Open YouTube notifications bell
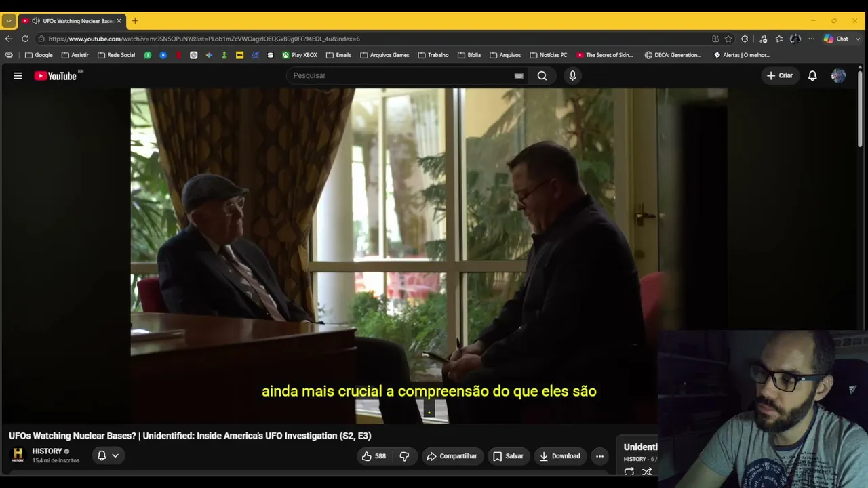The height and width of the screenshot is (488, 868). pyautogui.click(x=812, y=76)
